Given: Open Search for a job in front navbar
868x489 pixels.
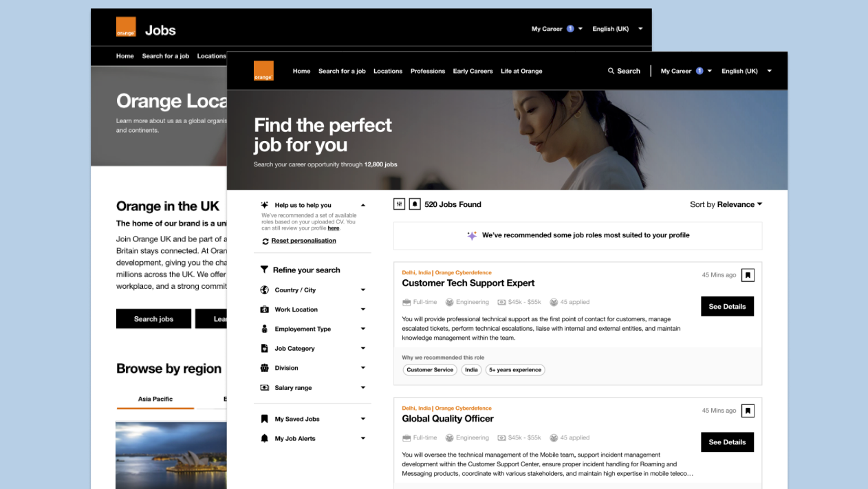Looking at the screenshot, I should (342, 71).
